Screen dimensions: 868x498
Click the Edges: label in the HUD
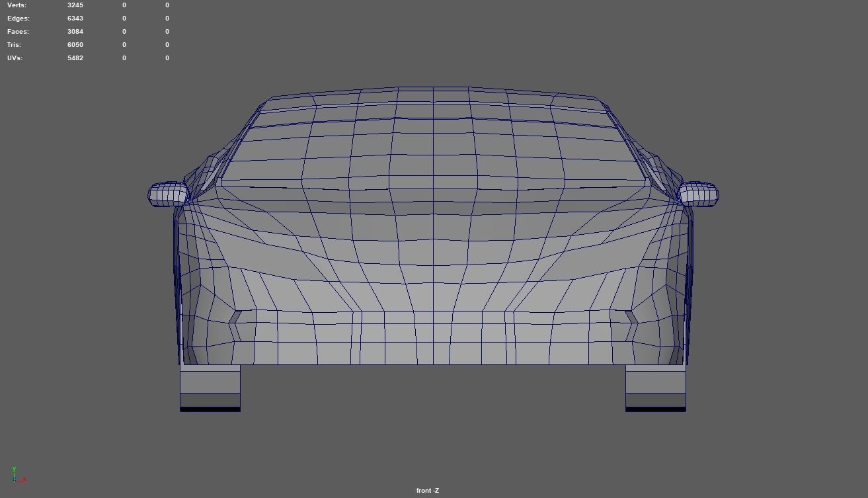(x=19, y=19)
